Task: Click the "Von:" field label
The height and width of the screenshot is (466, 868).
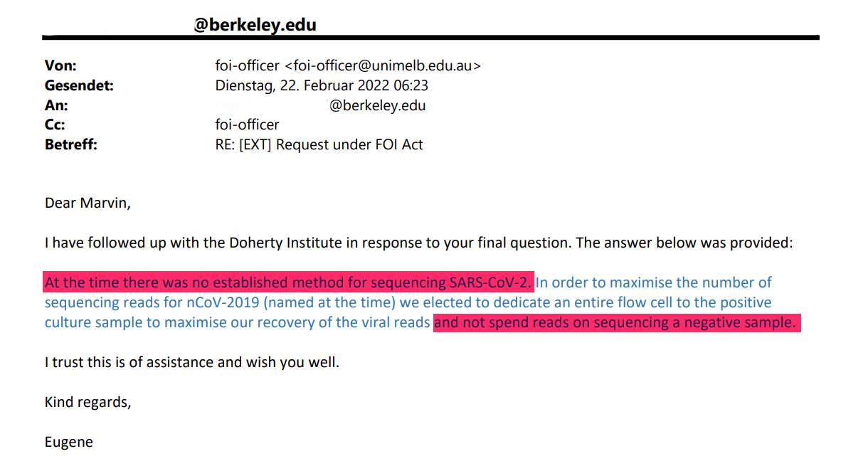Action: pos(60,66)
